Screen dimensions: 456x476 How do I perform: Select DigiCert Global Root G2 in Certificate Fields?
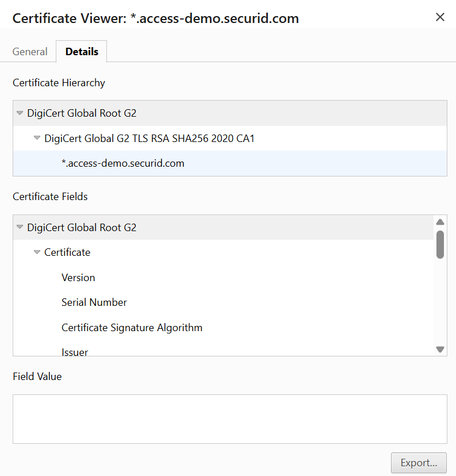[224, 228]
